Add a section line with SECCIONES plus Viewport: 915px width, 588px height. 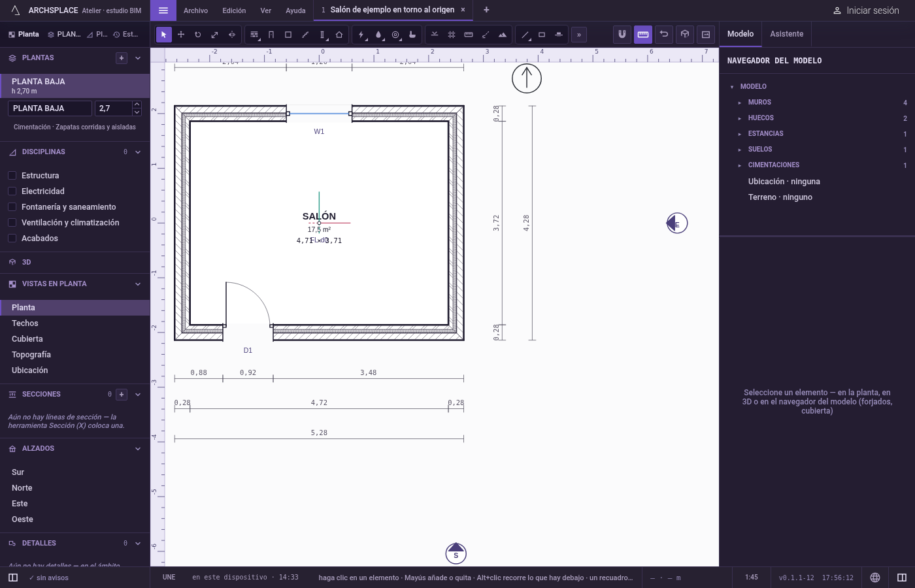(122, 395)
